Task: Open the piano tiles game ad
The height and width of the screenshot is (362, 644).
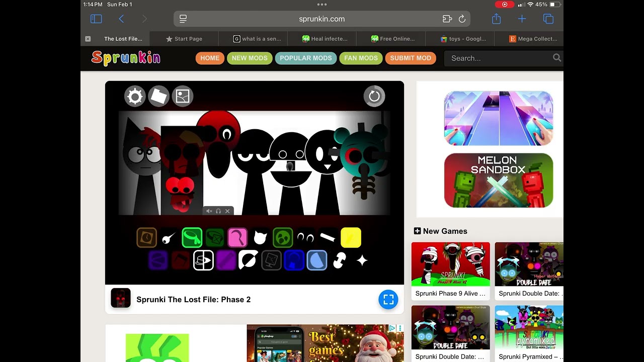Action: coord(499,118)
